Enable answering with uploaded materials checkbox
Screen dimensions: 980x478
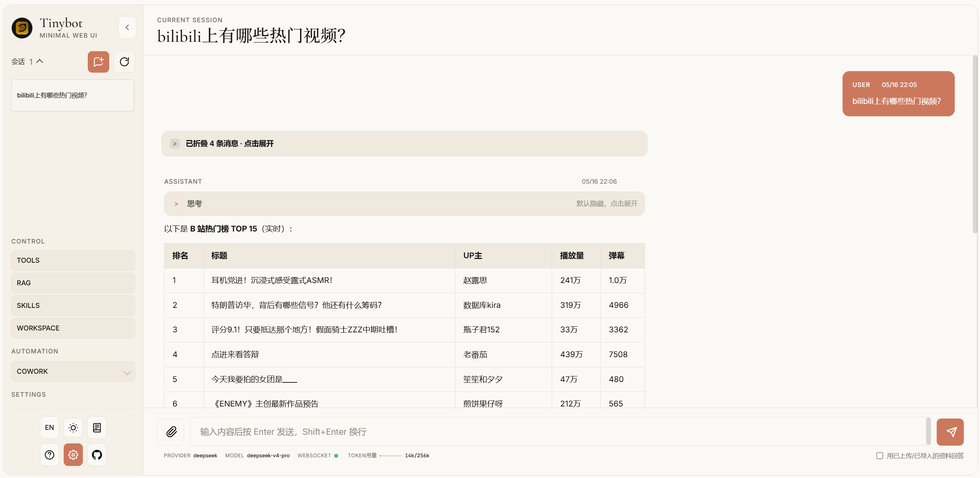coord(879,455)
